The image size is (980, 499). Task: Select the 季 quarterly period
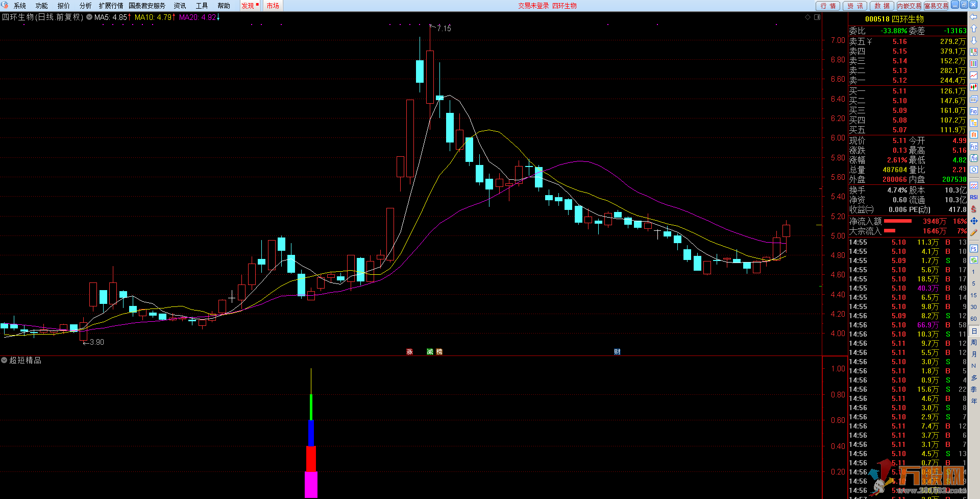click(x=974, y=390)
